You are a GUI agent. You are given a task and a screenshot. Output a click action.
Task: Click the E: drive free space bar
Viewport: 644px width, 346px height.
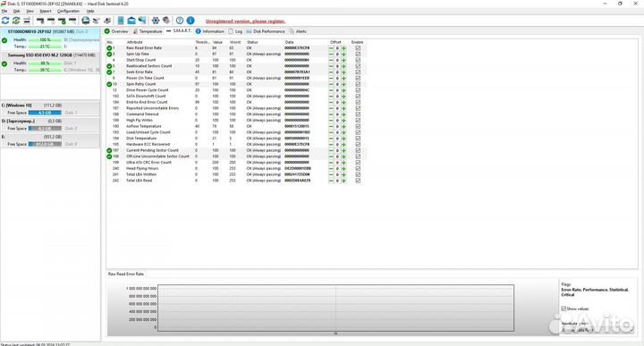(x=45, y=144)
